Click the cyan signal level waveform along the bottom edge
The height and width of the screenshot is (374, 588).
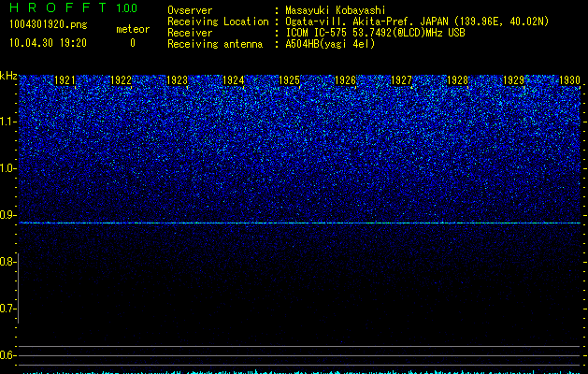tap(300, 372)
